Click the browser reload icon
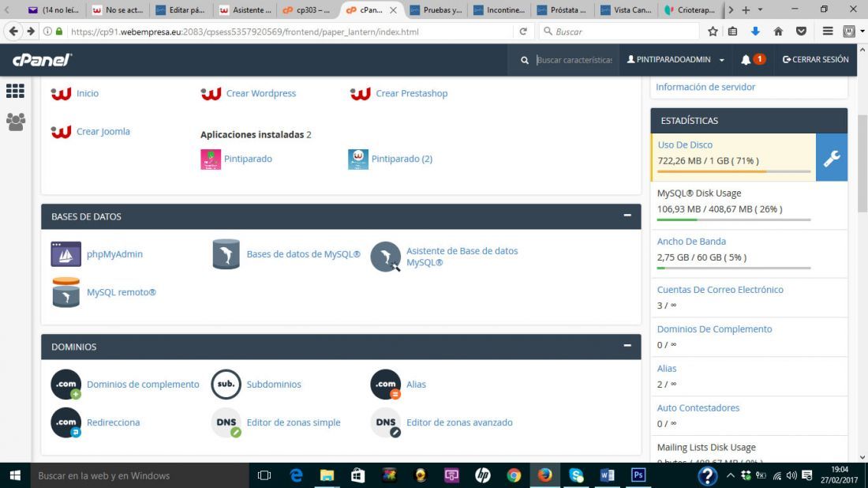This screenshot has width=868, height=488. pyautogui.click(x=523, y=32)
